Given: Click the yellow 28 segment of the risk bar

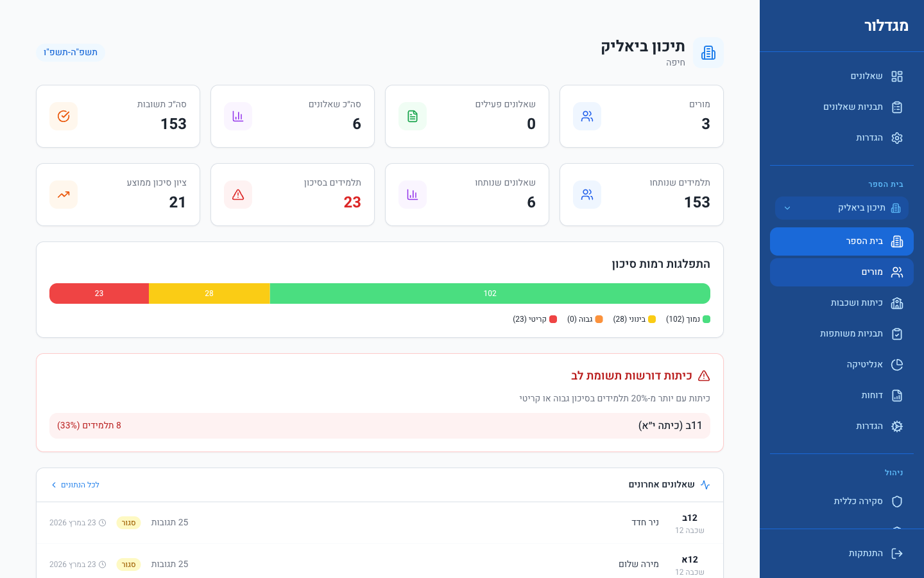Looking at the screenshot, I should pos(209,293).
